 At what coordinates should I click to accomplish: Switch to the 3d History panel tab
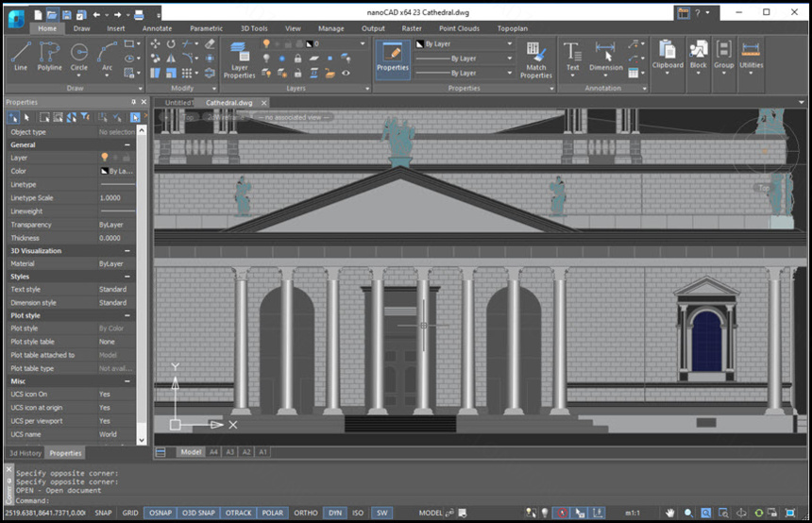click(25, 453)
